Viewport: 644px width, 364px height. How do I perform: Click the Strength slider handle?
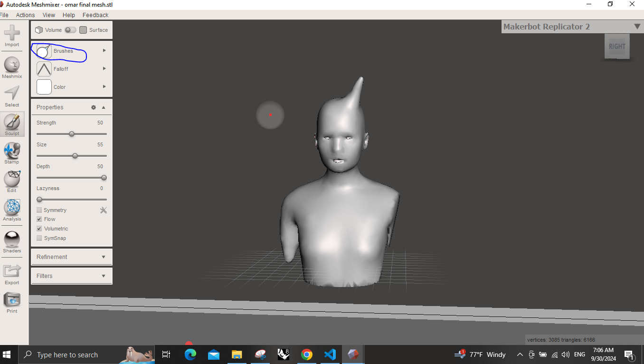pos(72,134)
